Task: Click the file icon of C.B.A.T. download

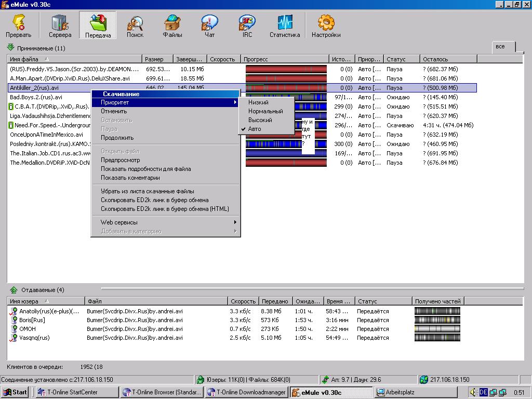Action: [11, 107]
